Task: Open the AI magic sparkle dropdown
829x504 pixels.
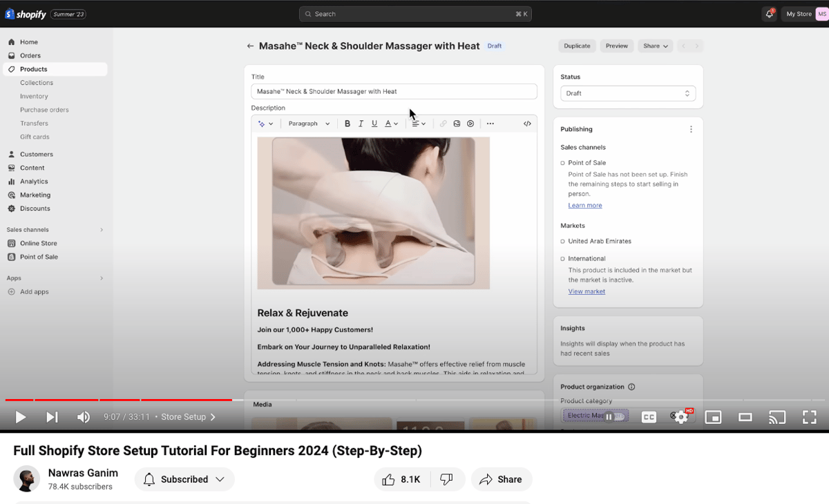Action: [265, 124]
